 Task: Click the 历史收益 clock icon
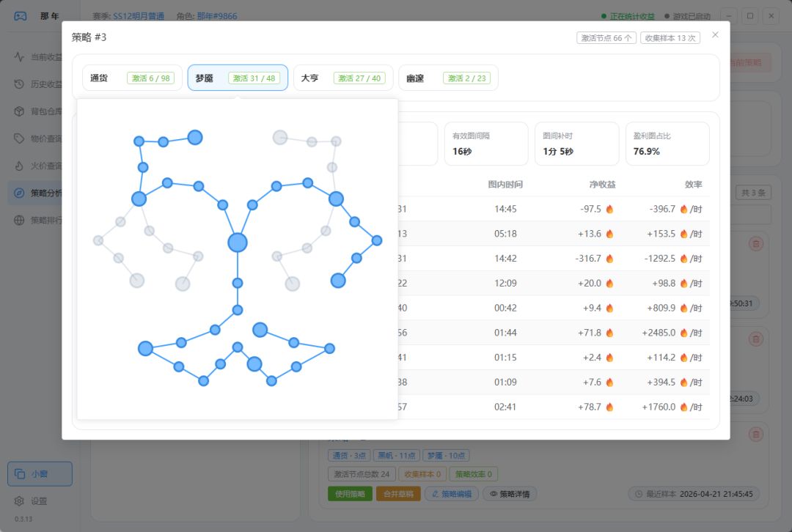(x=20, y=84)
